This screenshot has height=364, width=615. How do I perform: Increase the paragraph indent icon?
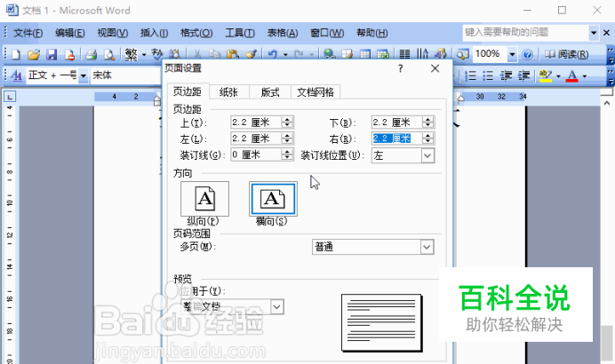(524, 75)
